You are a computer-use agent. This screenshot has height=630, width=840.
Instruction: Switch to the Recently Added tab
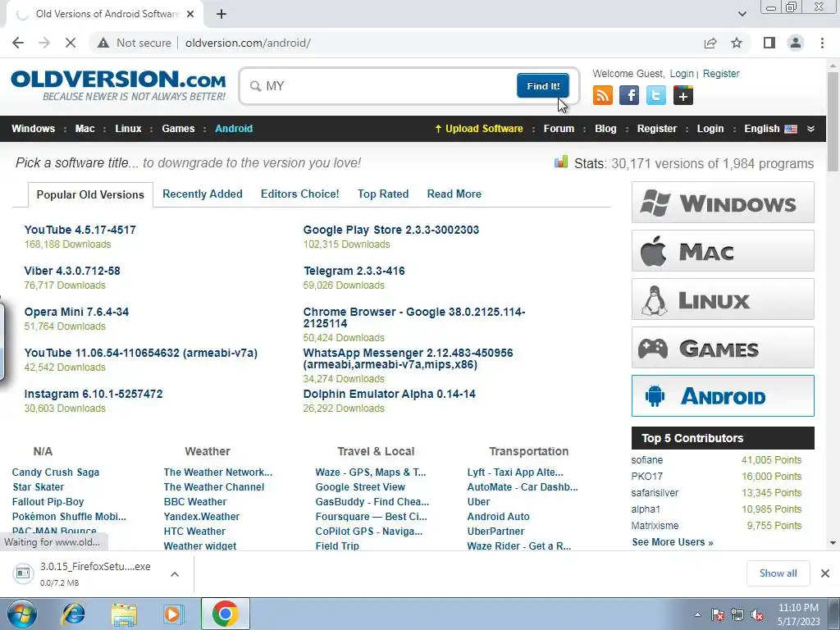point(203,194)
